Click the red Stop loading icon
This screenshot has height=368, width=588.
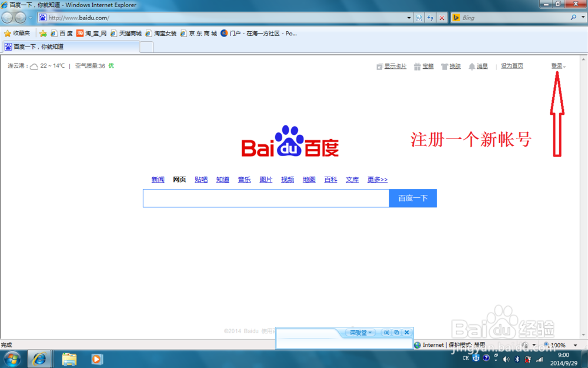[442, 18]
